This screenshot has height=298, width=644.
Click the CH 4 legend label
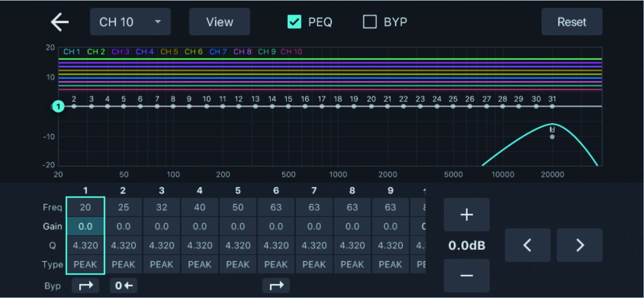pos(145,52)
